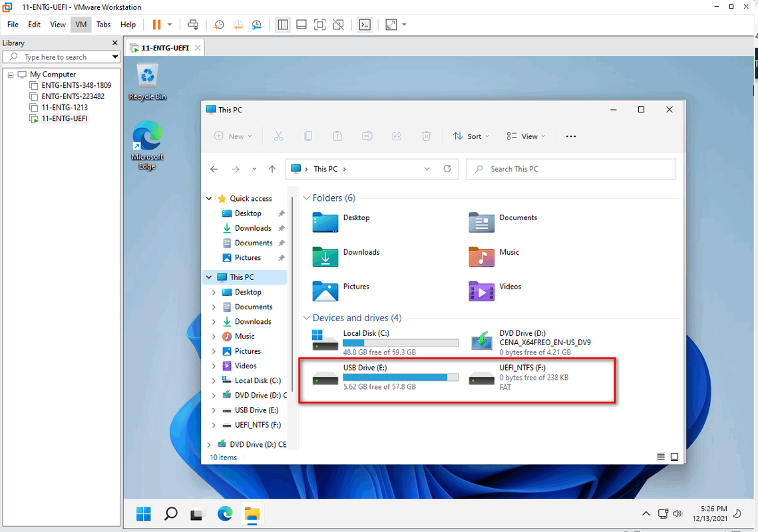Open the Edit menu in VMware
Viewport: 758px width, 532px height.
point(35,25)
